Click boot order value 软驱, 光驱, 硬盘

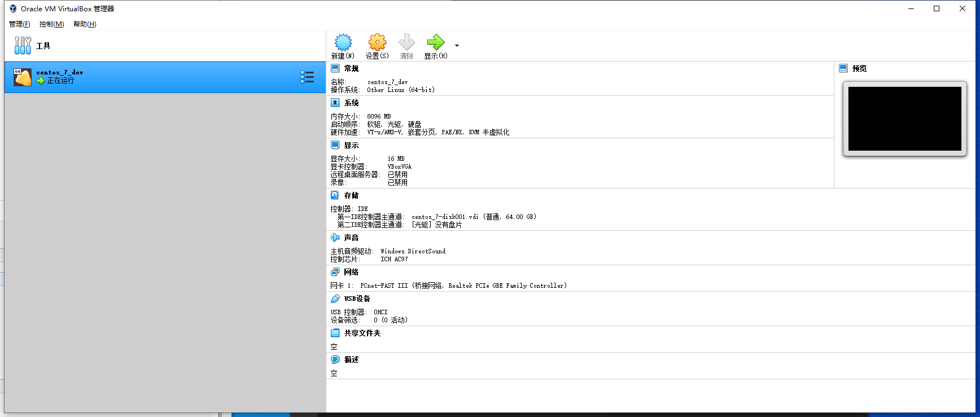click(394, 124)
